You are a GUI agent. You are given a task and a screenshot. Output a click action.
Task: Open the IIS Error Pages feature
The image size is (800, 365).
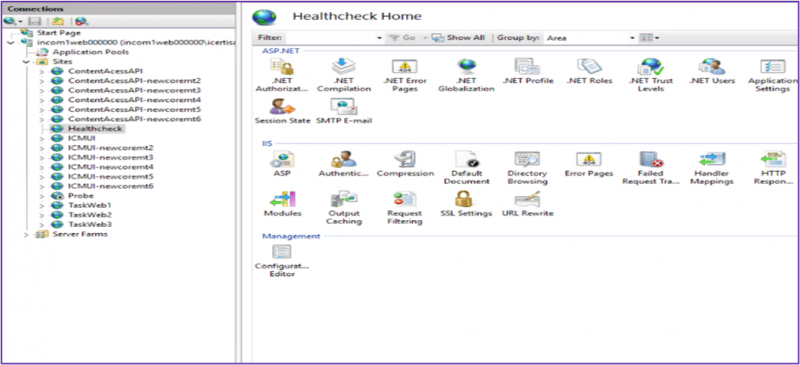(589, 164)
